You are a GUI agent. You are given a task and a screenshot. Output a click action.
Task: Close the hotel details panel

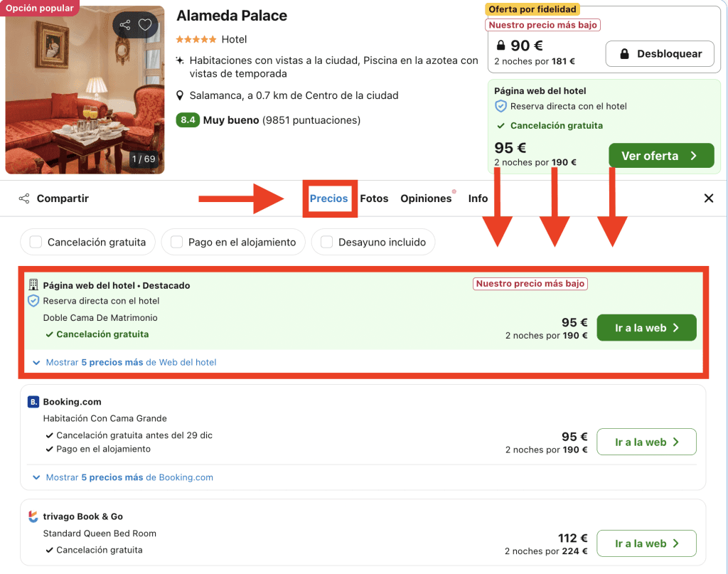tap(708, 198)
